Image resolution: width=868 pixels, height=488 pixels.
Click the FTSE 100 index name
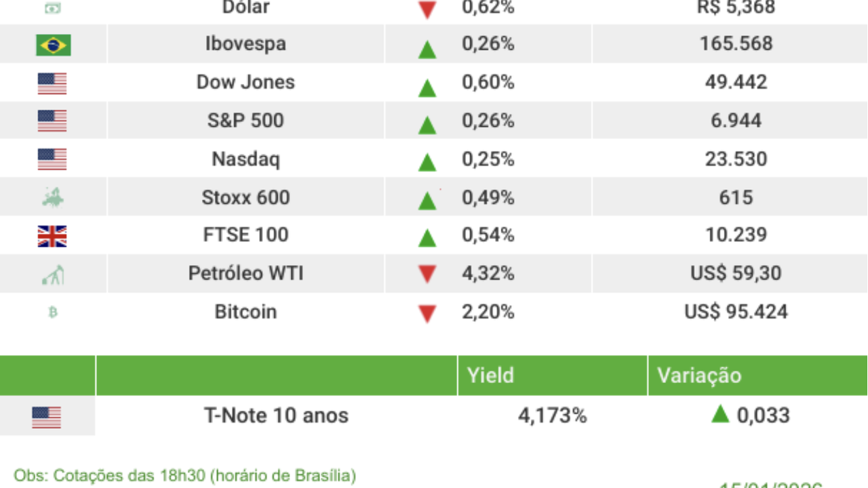point(245,235)
